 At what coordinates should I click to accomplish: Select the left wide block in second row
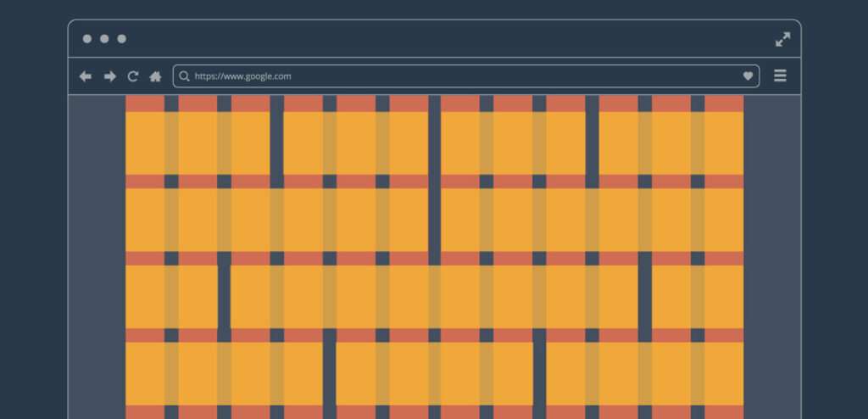point(276,220)
